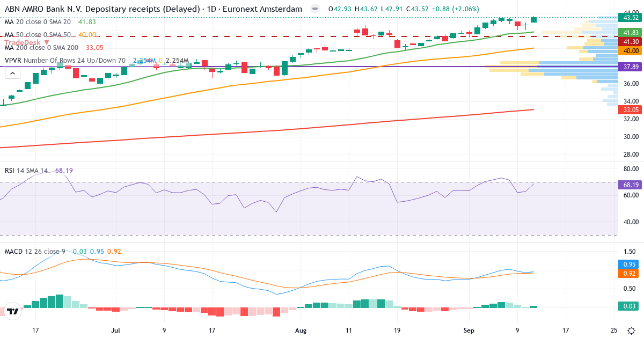Select the MA 20 indicator legend
The width and height of the screenshot is (644, 338).
(x=38, y=22)
